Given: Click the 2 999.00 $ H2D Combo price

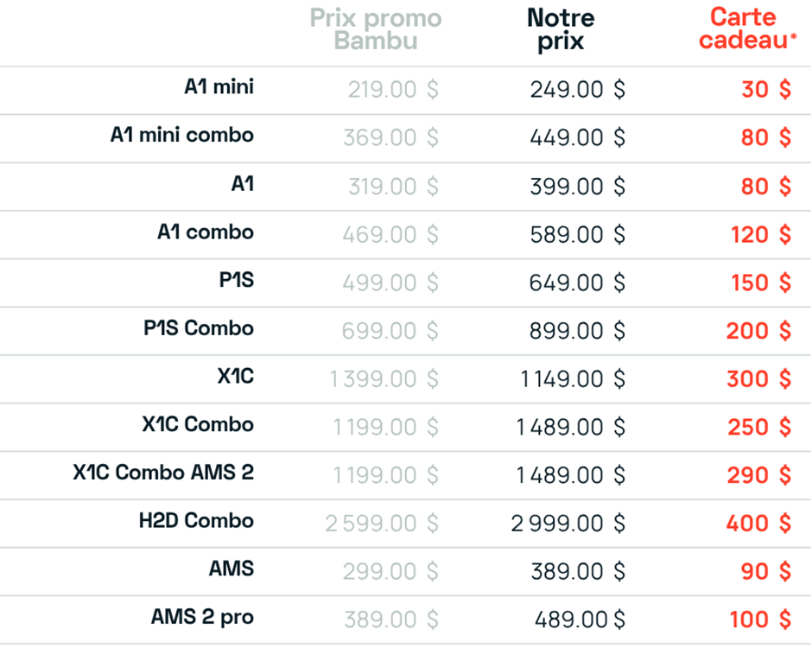Looking at the screenshot, I should click(x=568, y=523).
